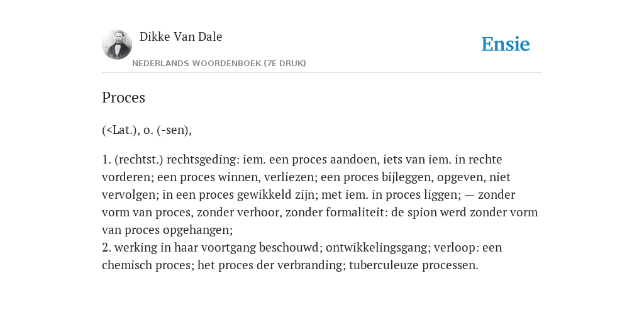This screenshot has width=644, height=322.
Task: Select the Nederlands Woordenboek (7e druk) subtitle
Action: click(x=219, y=64)
